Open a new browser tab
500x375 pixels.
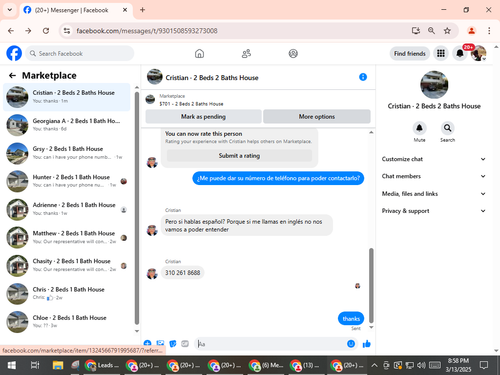pos(142,10)
